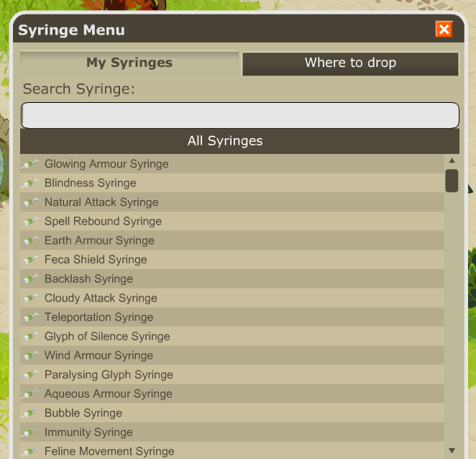Click the syringe icon beside Feca Shield Syringe
The height and width of the screenshot is (459, 476).
tap(29, 260)
